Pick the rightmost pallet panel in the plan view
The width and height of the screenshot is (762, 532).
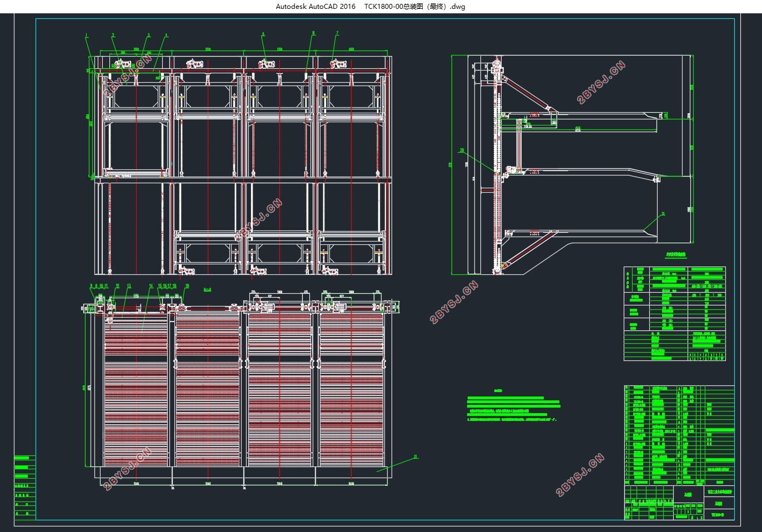(x=352, y=390)
